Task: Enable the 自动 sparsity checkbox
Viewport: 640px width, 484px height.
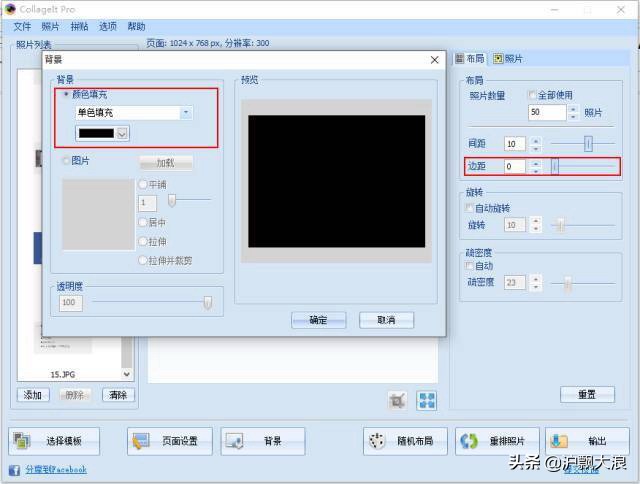Action: coord(469,266)
